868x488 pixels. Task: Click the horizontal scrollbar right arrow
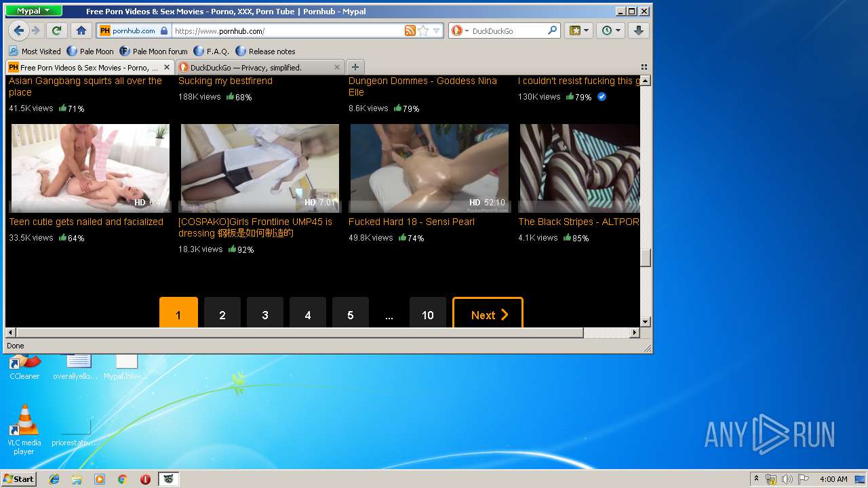635,333
